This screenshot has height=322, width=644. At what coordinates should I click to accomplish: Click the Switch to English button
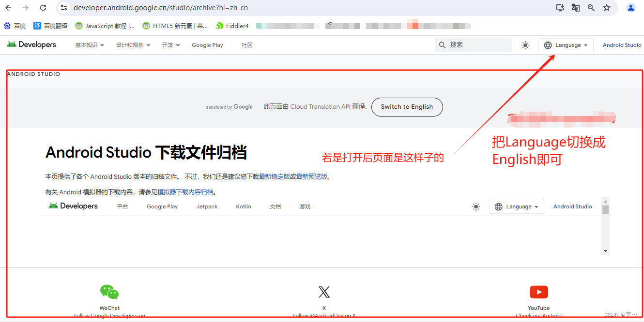[407, 107]
